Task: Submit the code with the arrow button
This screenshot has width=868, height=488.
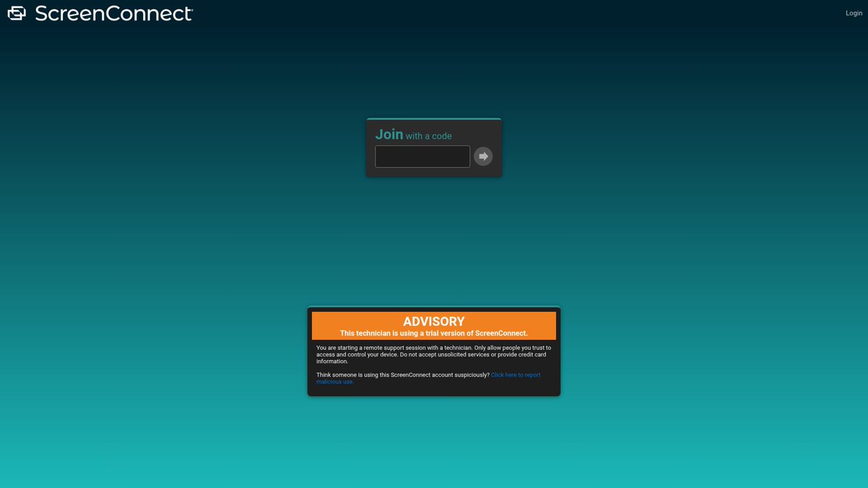Action: tap(483, 156)
